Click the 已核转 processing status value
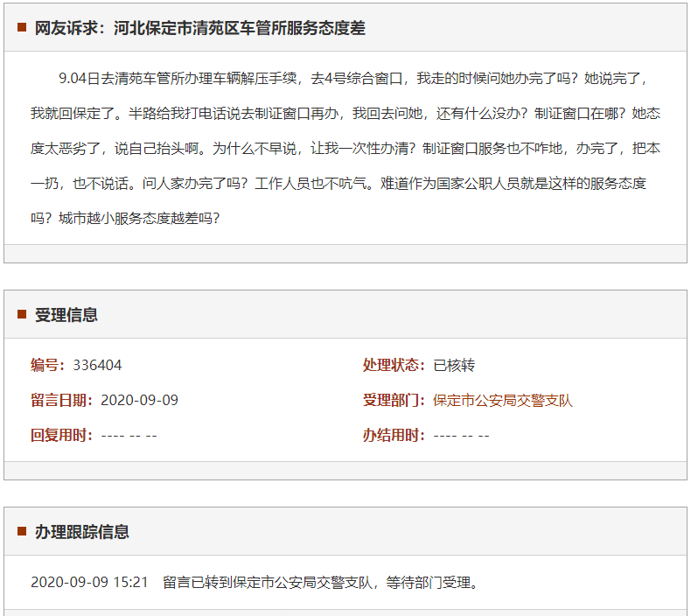 click(x=454, y=366)
